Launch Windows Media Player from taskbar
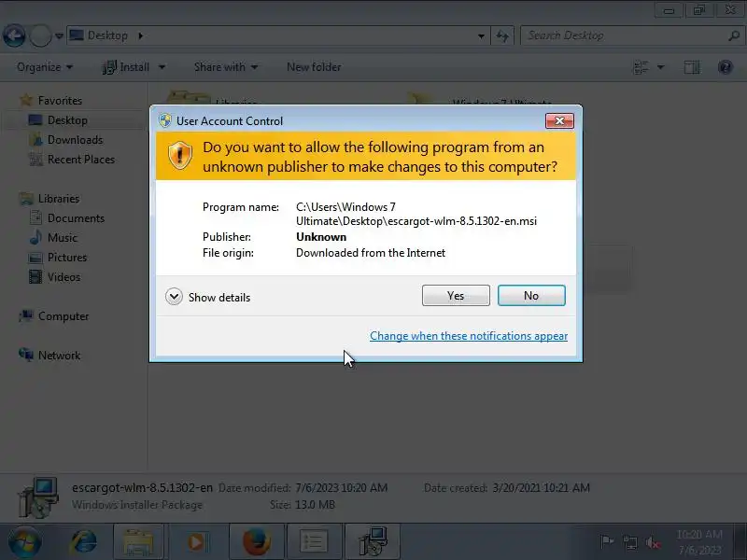Image resolution: width=747 pixels, height=560 pixels. [x=196, y=542]
